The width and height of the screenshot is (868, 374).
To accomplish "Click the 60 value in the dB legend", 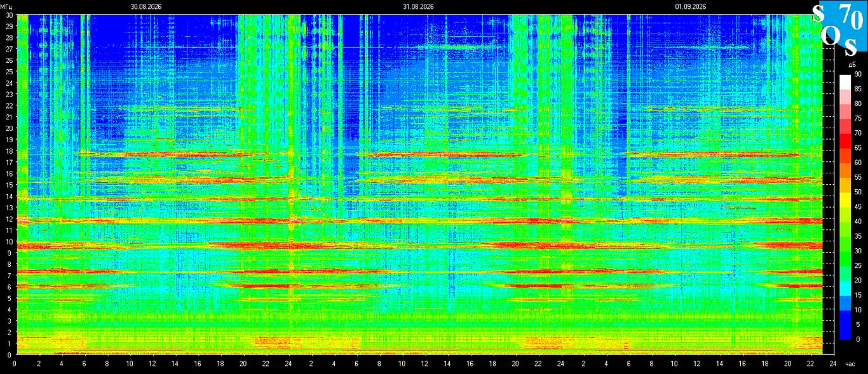I will pos(858,163).
